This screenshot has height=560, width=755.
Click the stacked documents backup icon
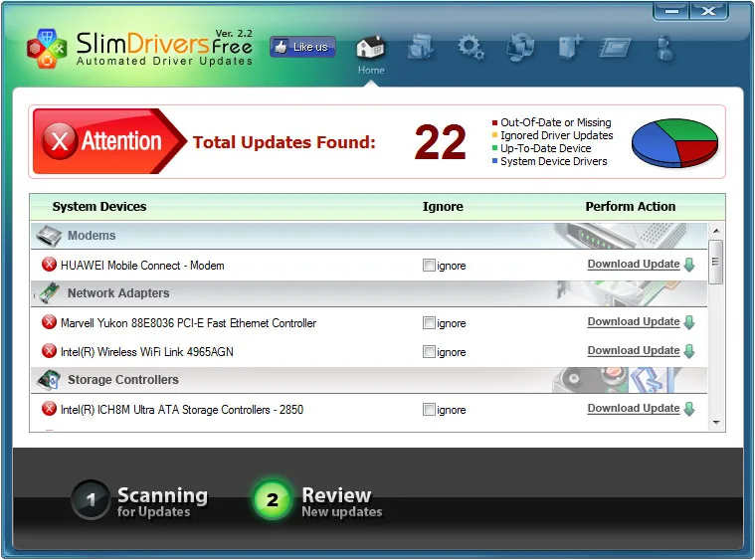[421, 47]
